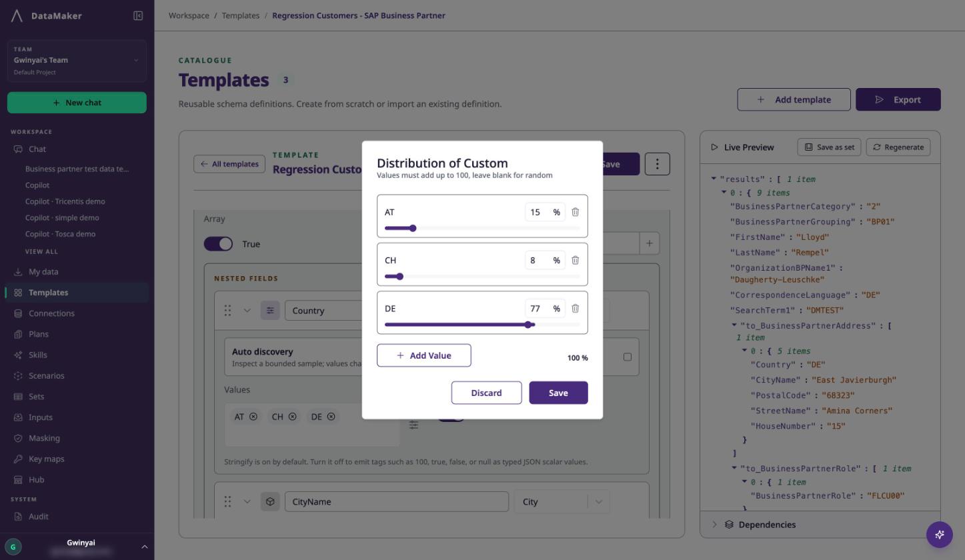Screen dimensions: 965x560
Task: Open distribution settings sliders icon
Action: coord(413,425)
